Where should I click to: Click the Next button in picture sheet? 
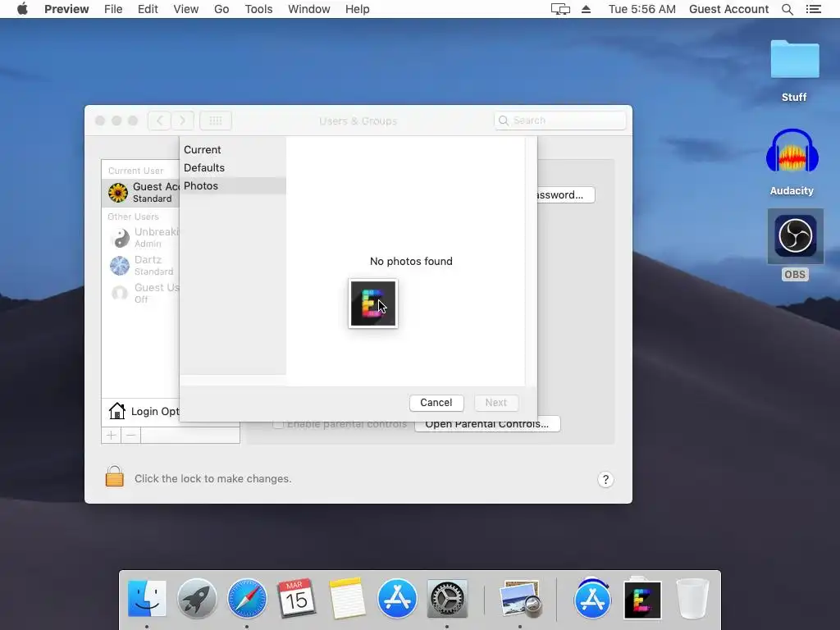(496, 403)
